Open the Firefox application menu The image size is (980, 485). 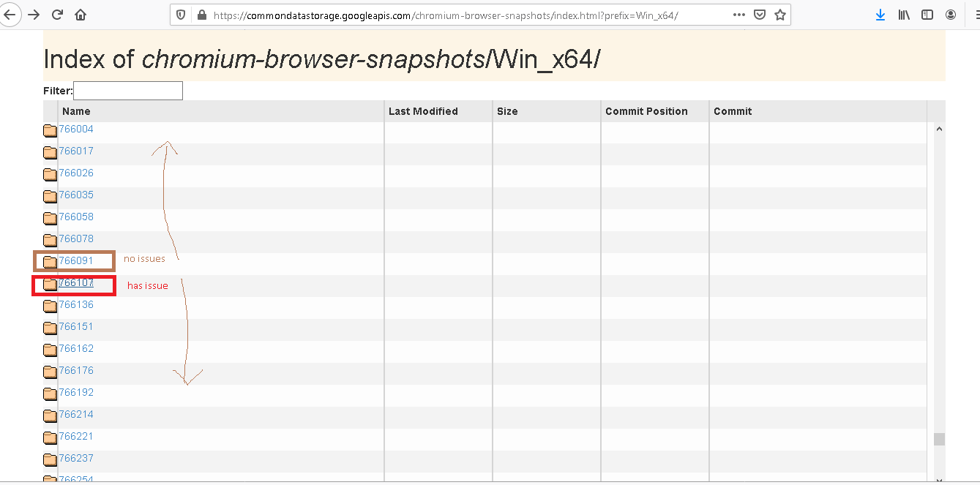pos(976,14)
